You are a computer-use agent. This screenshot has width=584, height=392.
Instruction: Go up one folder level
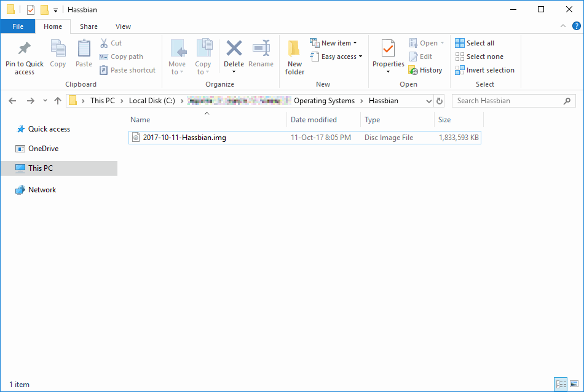click(58, 101)
